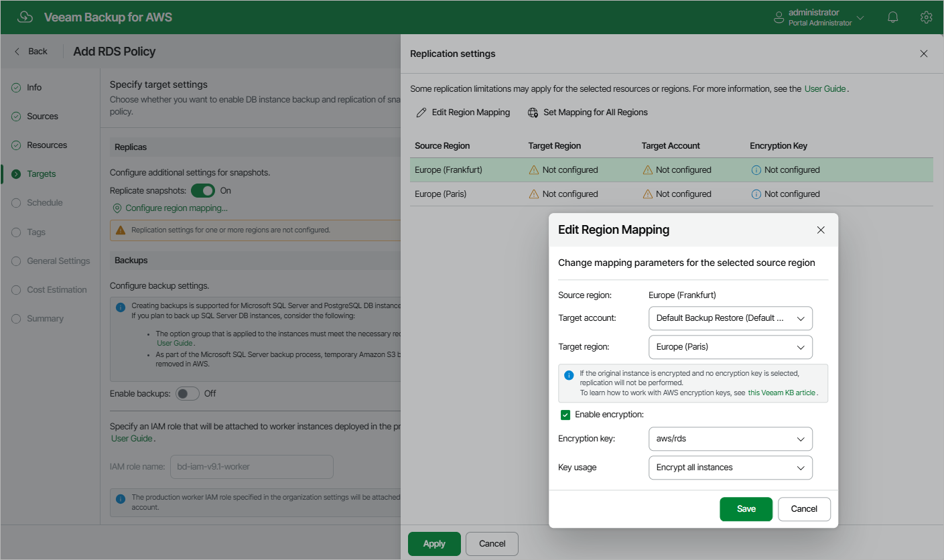The width and height of the screenshot is (944, 560).
Task: Click the warning icon in Frankfurt Target Region cell
Action: coord(534,170)
